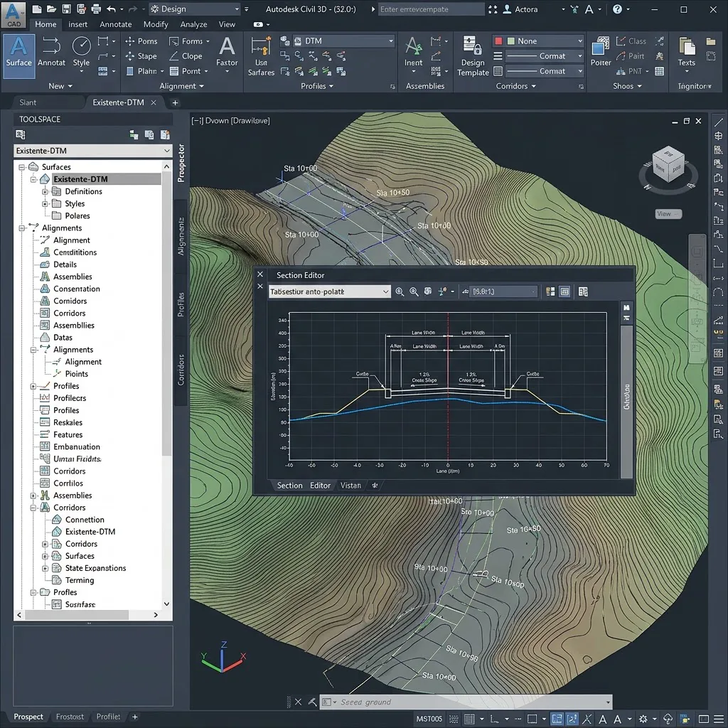
Task: Toggle snap mode dotted grid icon
Action: tap(454, 719)
